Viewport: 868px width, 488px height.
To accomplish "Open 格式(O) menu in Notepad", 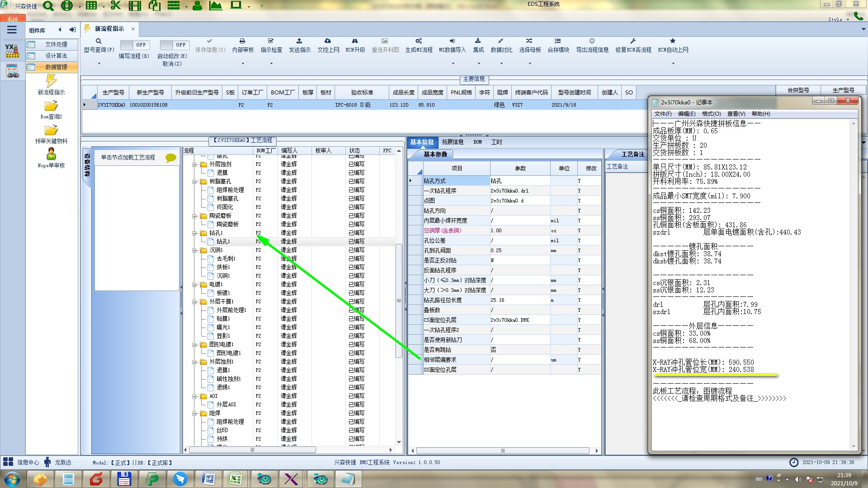I will point(711,114).
